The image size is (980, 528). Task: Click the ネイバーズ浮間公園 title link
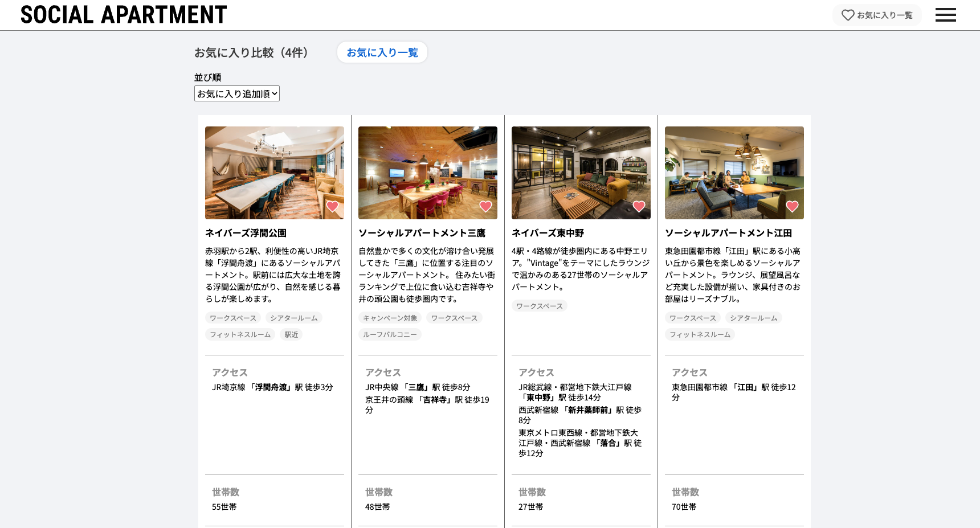(246, 233)
